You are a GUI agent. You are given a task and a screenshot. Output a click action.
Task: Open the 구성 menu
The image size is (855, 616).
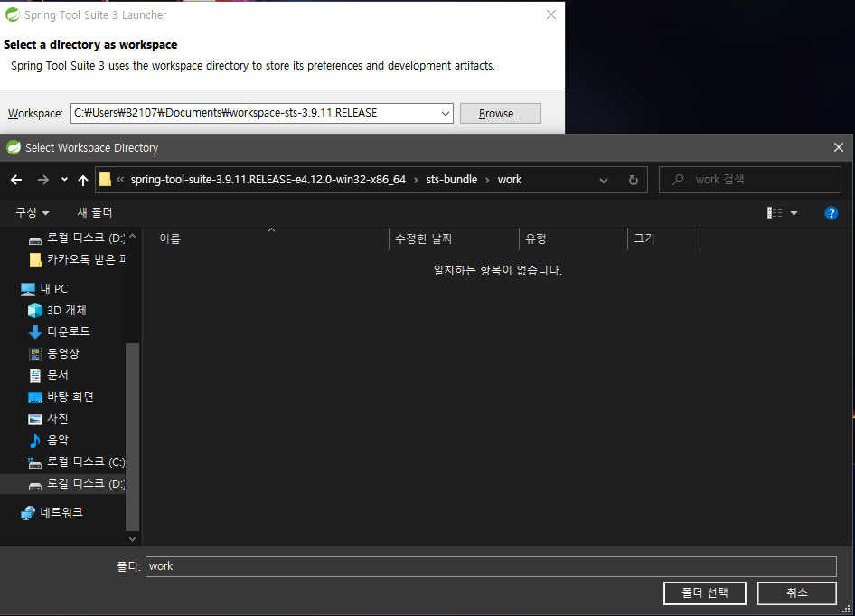pos(33,212)
